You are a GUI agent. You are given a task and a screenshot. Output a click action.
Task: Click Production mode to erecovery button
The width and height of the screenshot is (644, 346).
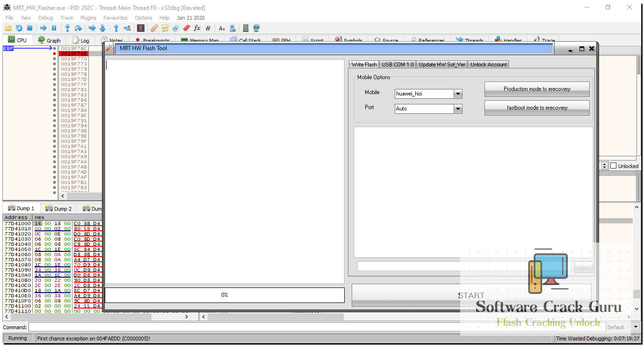(537, 89)
